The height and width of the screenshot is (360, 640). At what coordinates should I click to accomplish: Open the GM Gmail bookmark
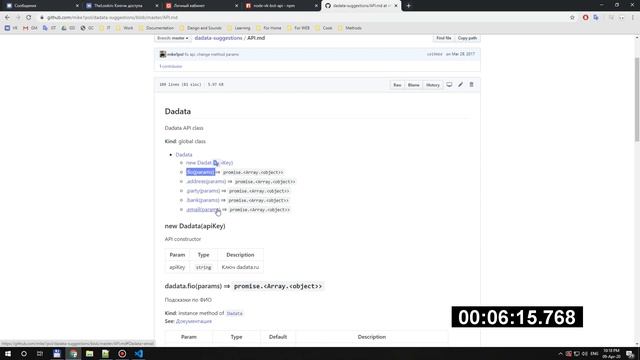tap(30, 28)
